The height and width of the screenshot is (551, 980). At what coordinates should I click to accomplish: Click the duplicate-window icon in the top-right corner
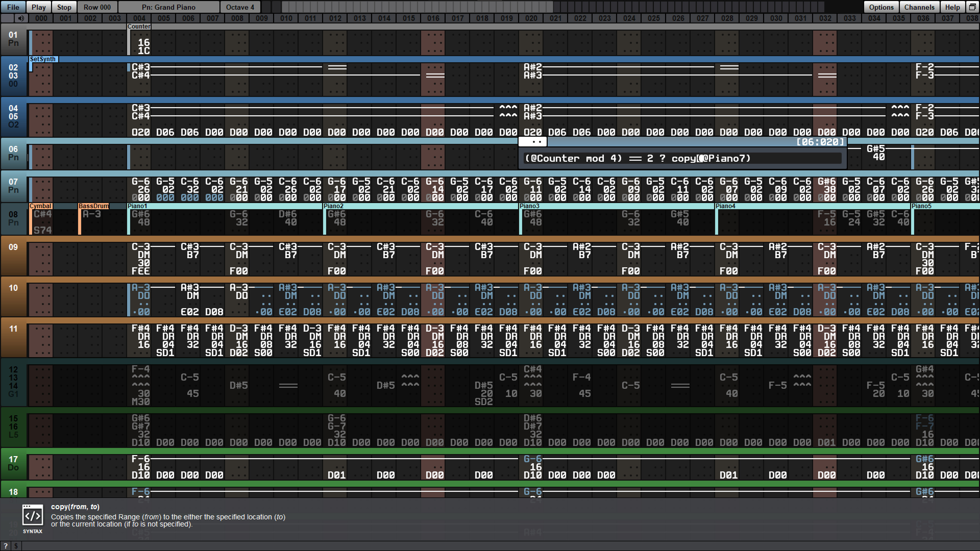click(x=972, y=7)
